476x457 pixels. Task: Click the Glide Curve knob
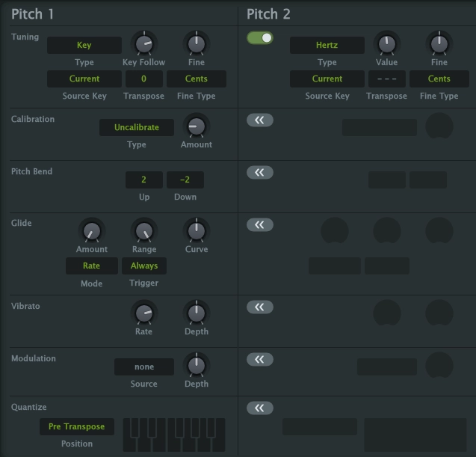click(x=197, y=231)
